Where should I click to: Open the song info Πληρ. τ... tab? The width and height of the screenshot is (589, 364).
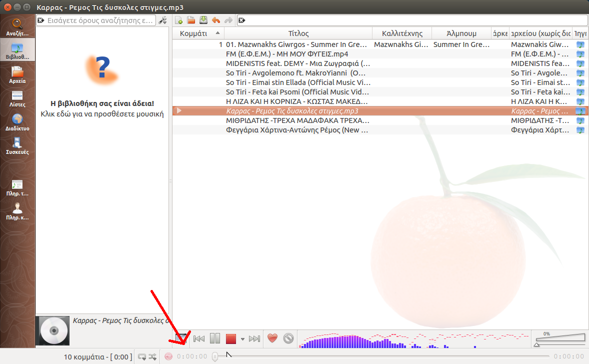pyautogui.click(x=17, y=187)
